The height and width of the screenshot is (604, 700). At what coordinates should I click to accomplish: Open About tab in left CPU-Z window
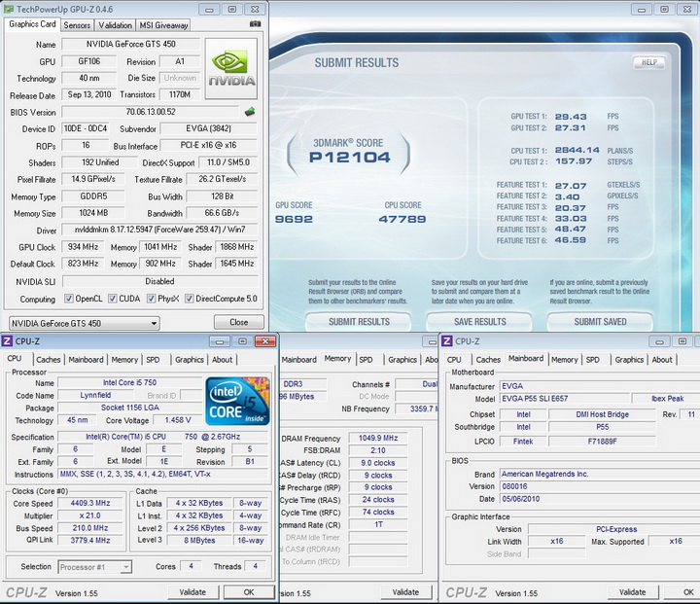[x=222, y=360]
